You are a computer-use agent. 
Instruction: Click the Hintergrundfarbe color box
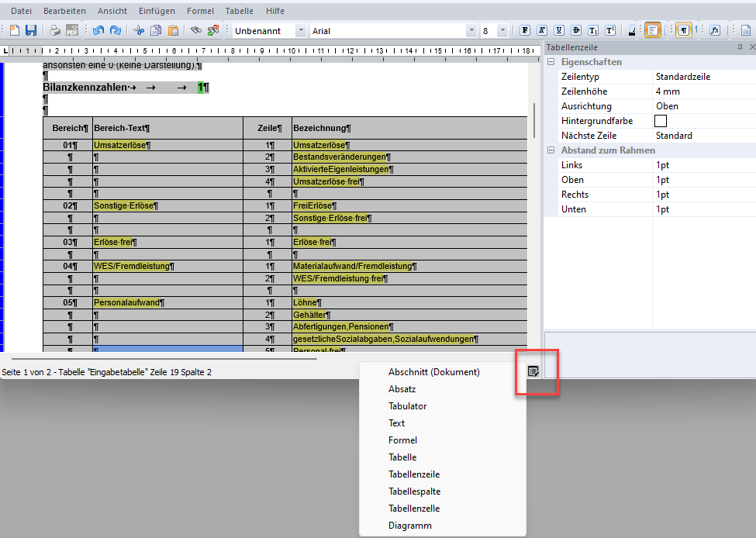click(x=661, y=121)
